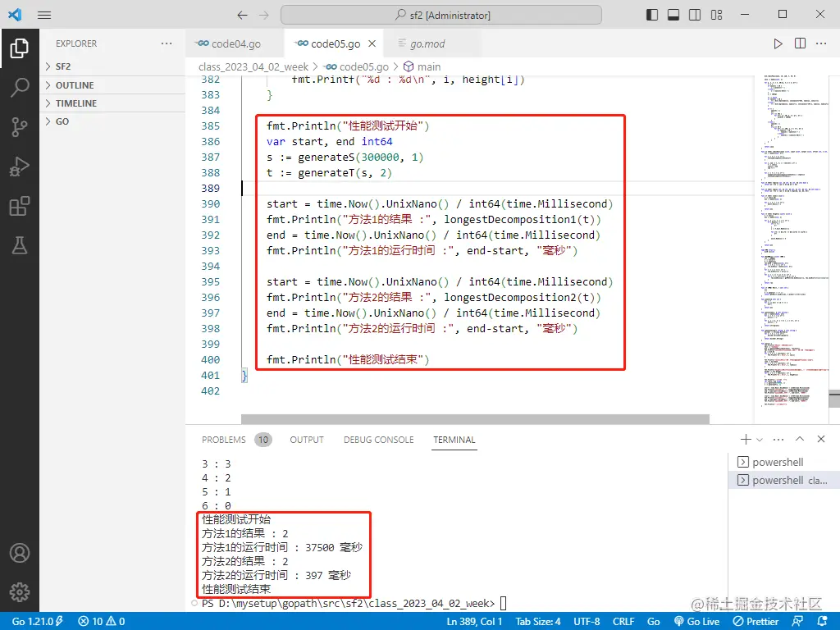Click code05.go breadcrumb segment

click(357, 66)
